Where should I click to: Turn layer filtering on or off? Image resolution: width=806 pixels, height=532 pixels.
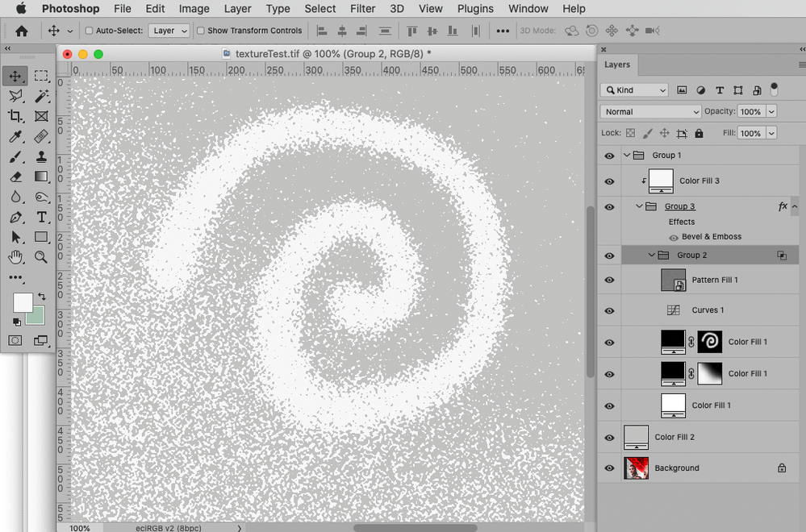[x=774, y=89]
